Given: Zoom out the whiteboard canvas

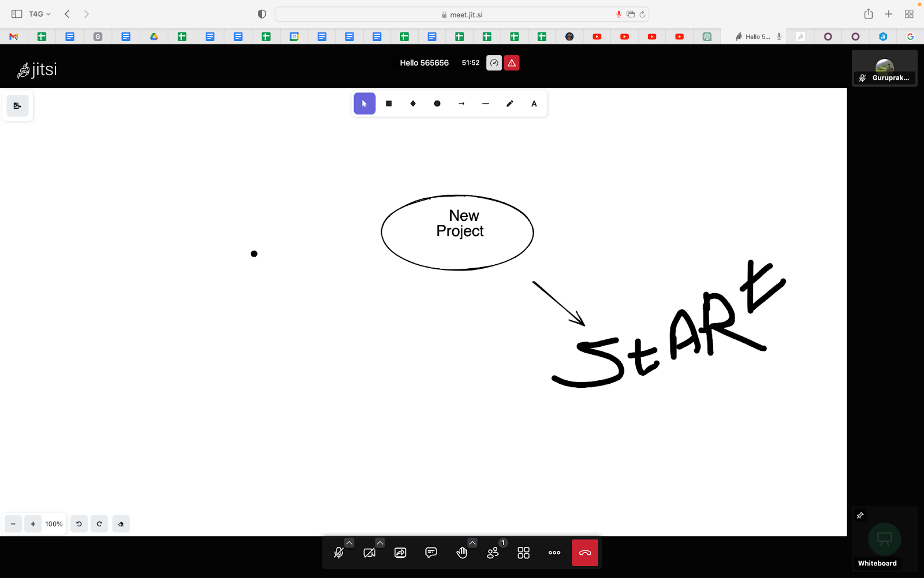Looking at the screenshot, I should pyautogui.click(x=13, y=524).
